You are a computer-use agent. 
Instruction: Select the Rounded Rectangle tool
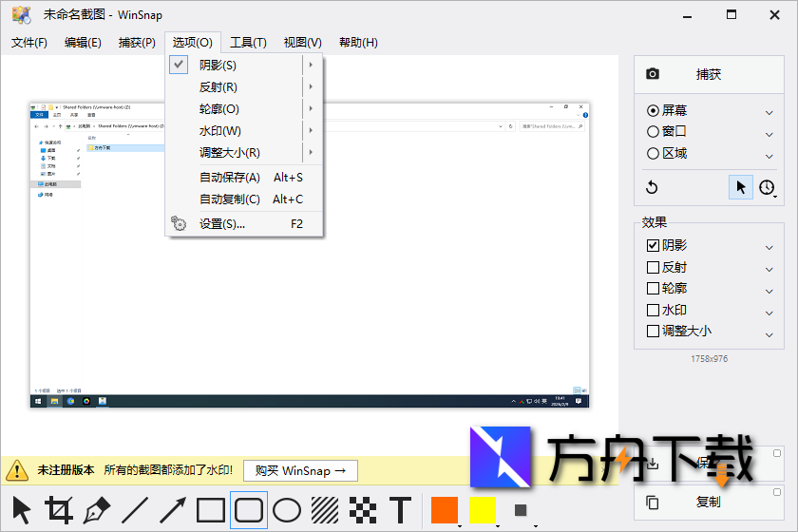click(249, 510)
